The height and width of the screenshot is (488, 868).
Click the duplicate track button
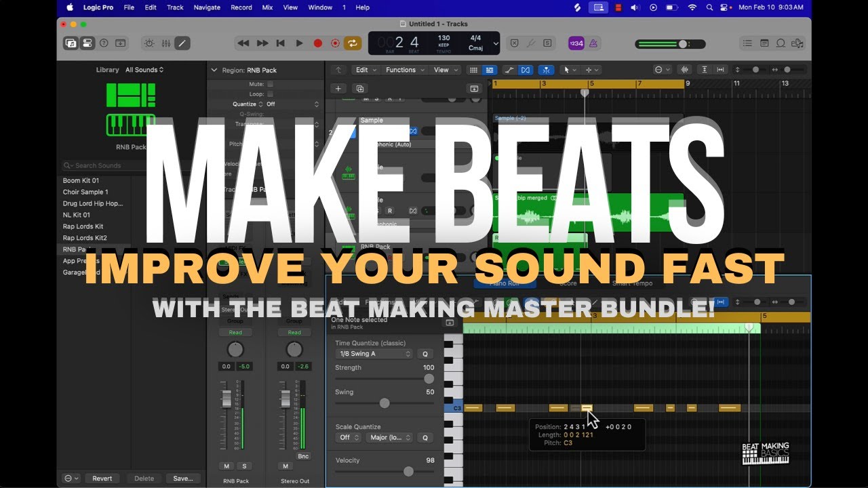point(360,89)
